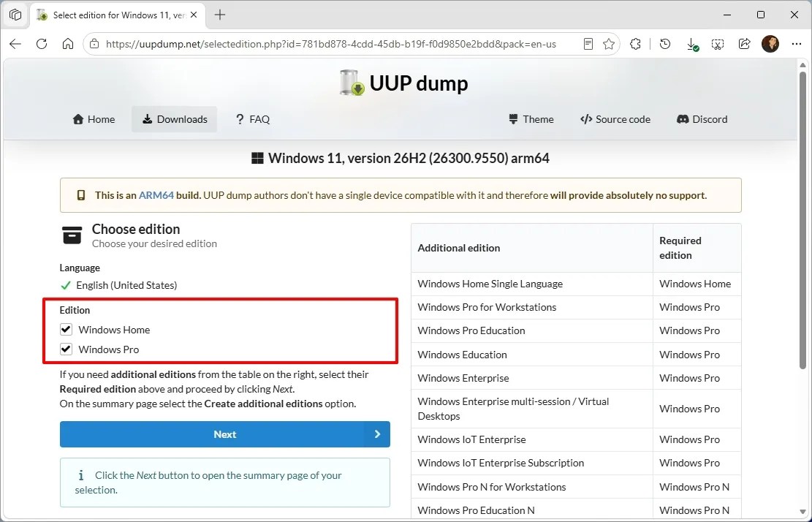This screenshot has width=812, height=522.
Task: Click the page vertical scrollbar thumb
Action: coord(802,220)
